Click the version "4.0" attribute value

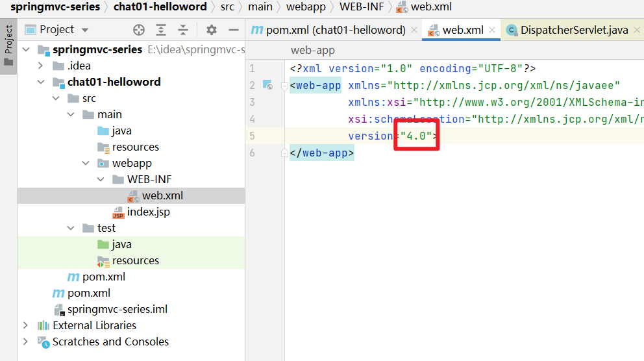pos(416,136)
